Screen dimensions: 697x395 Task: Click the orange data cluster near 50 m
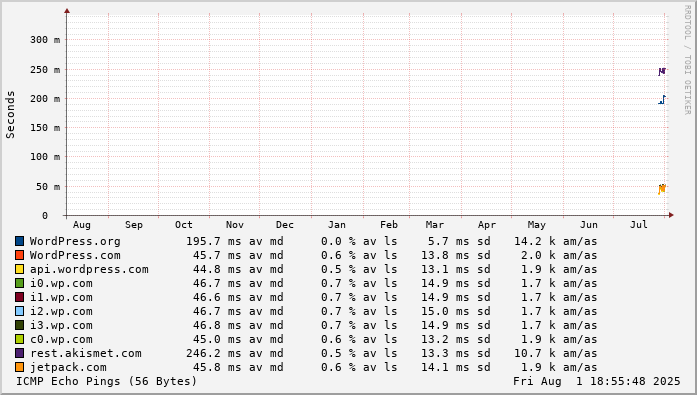662,189
